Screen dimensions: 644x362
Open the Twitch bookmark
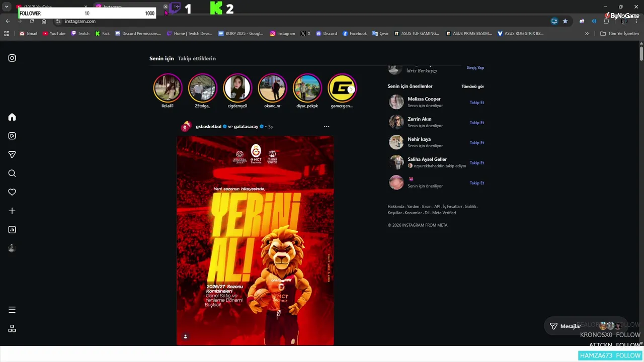(80, 34)
